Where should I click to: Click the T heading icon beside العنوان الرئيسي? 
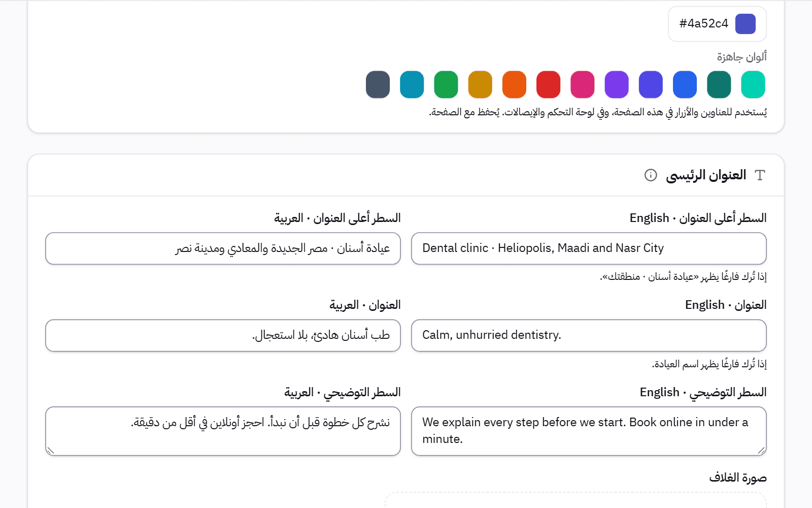pos(760,175)
